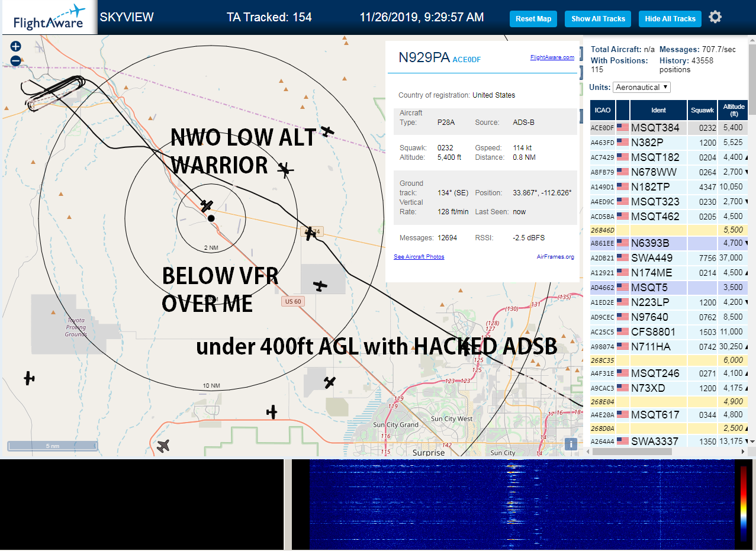
Task: Select the aircraft icon over the AZ 74 road shield
Action: pos(311,233)
